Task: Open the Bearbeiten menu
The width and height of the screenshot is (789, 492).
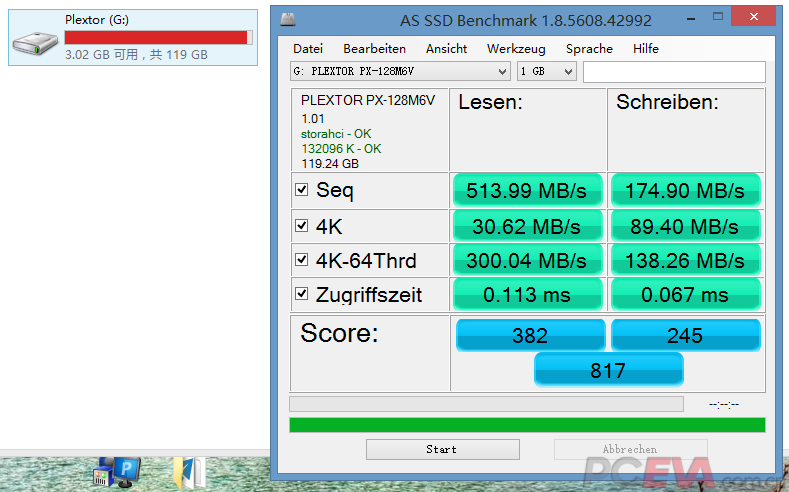Action: (x=374, y=49)
